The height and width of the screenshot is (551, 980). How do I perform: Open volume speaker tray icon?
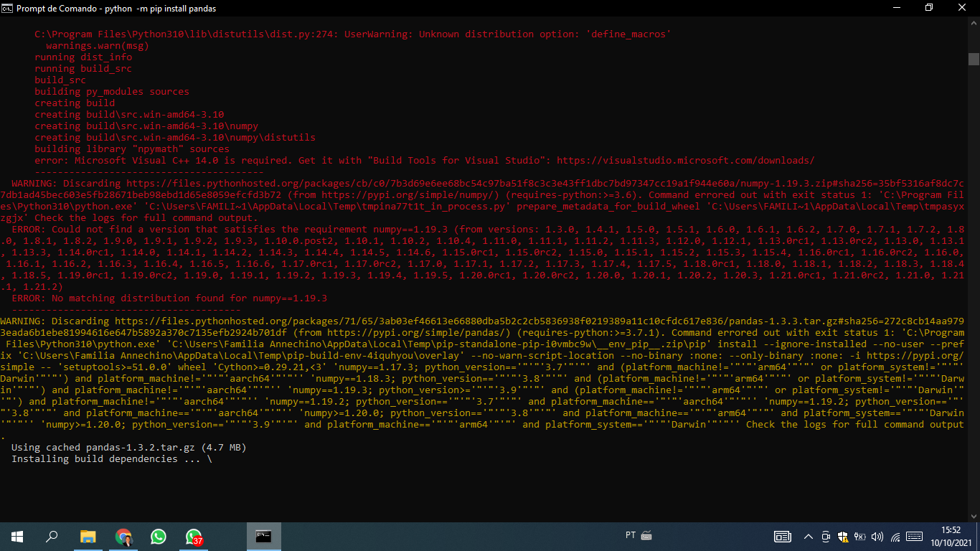click(877, 536)
